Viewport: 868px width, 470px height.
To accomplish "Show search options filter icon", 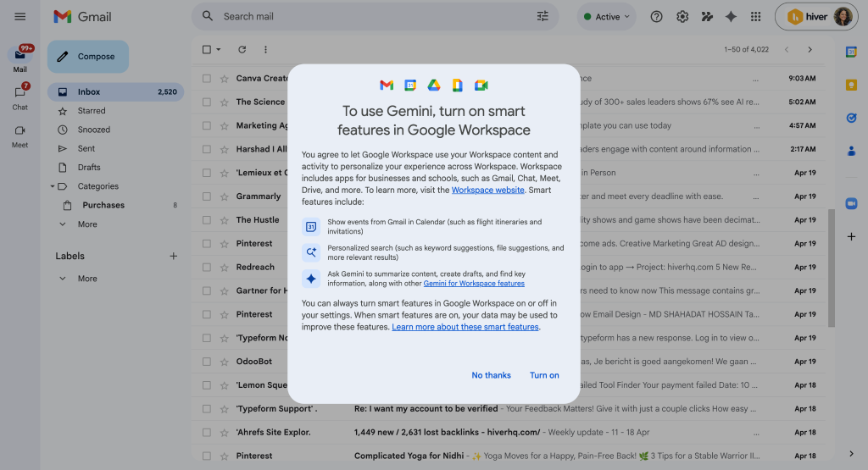I will 542,16.
